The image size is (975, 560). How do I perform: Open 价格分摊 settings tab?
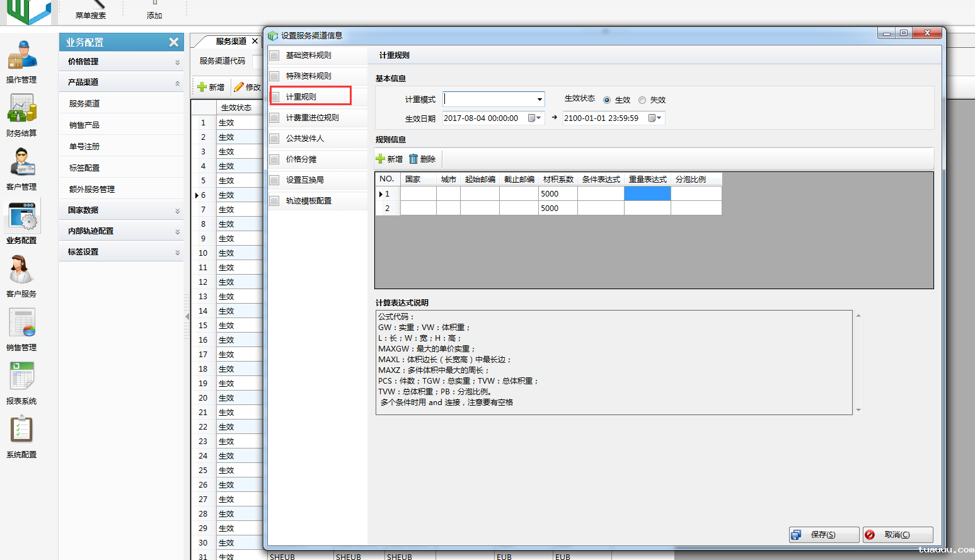point(301,159)
